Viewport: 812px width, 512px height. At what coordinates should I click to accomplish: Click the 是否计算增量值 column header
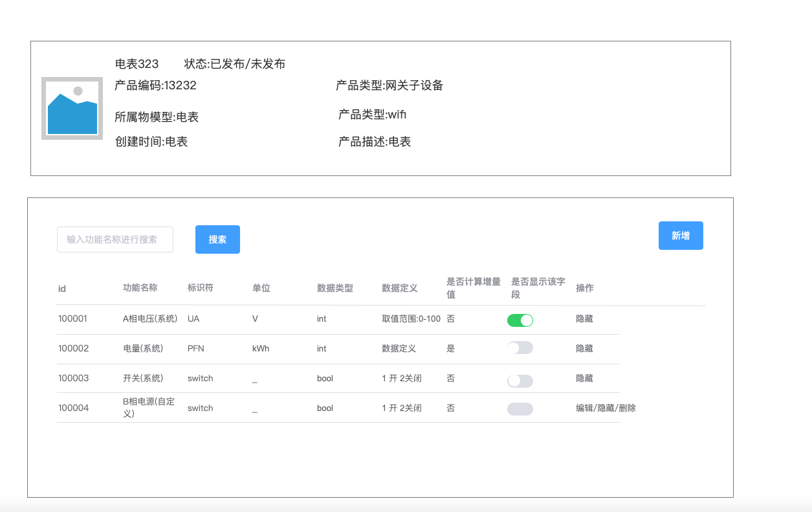pos(473,288)
